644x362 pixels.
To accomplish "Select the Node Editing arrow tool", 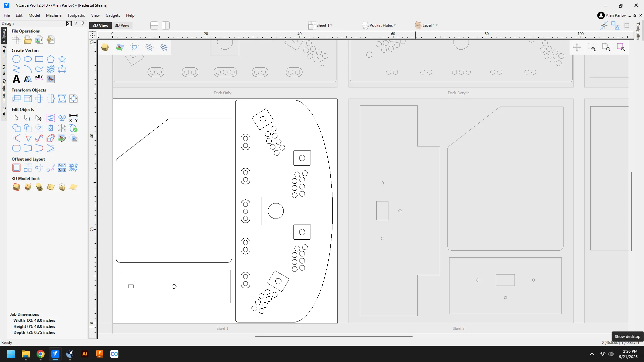I will pos(28,118).
